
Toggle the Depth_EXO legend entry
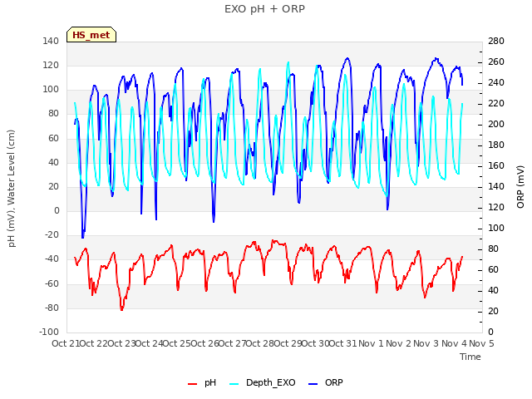pos(263,382)
